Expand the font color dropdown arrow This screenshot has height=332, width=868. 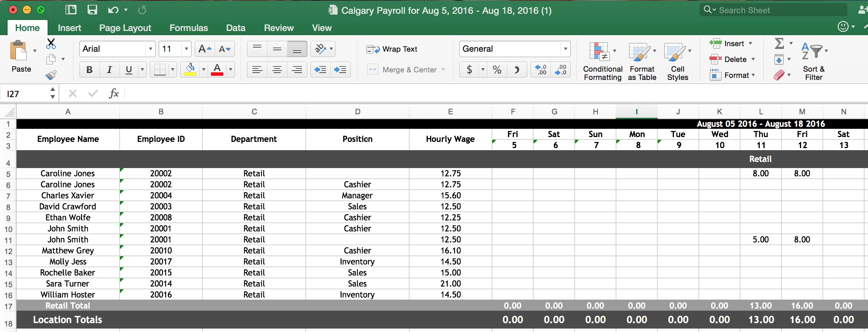[231, 70]
